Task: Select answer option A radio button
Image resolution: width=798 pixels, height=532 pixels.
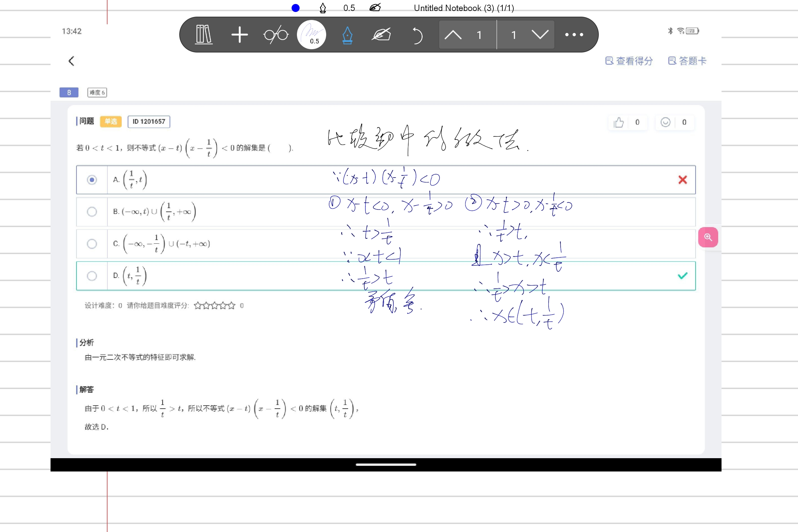Action: point(92,180)
